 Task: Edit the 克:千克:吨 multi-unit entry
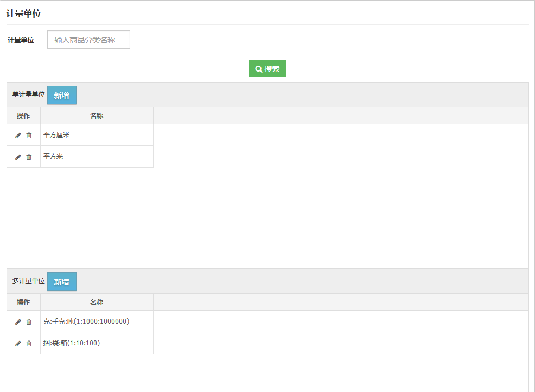tap(18, 322)
